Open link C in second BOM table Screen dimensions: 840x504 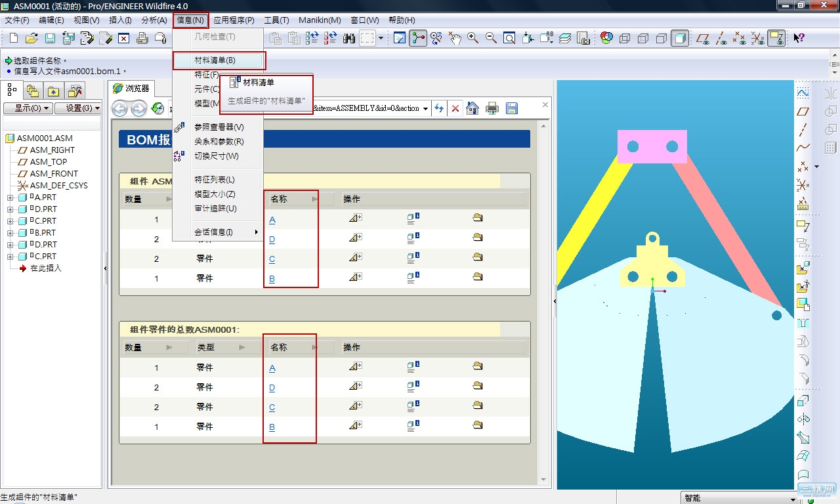coord(272,408)
